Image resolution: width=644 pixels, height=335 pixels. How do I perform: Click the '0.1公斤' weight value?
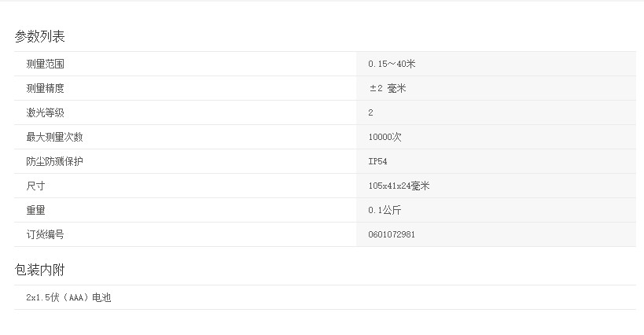point(385,210)
